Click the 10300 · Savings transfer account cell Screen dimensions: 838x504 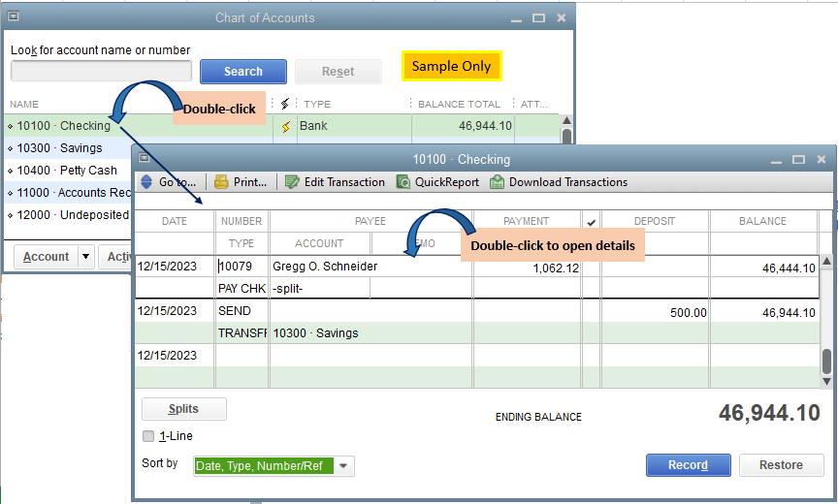pos(315,333)
